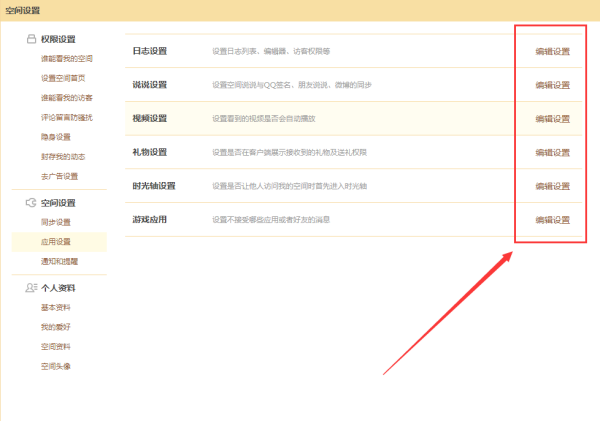Go to 评论留言防骚扰 setting
This screenshot has width=600, height=421.
click(67, 117)
